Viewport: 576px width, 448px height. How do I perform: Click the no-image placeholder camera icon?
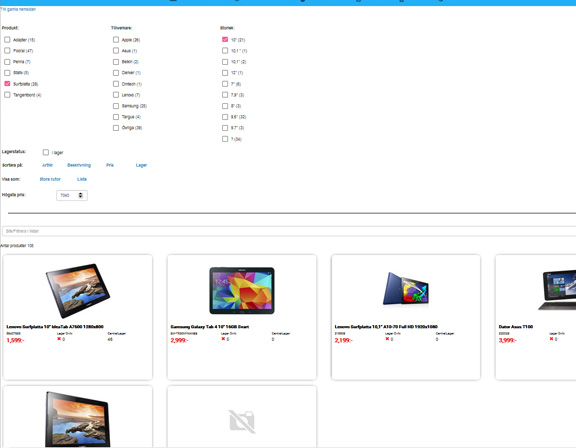pos(242,421)
